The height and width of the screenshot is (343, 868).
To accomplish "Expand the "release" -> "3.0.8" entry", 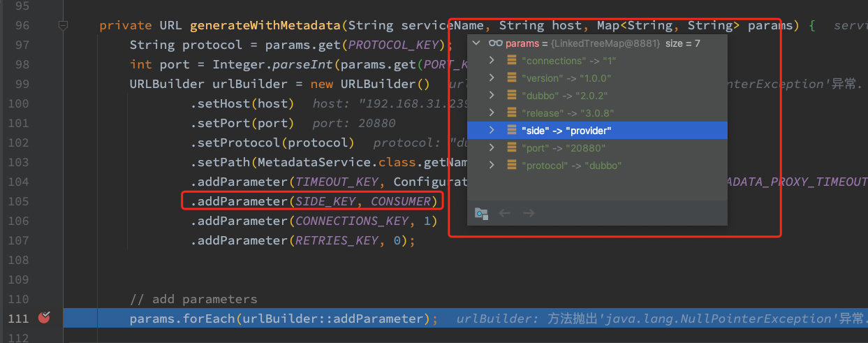I will pyautogui.click(x=492, y=113).
